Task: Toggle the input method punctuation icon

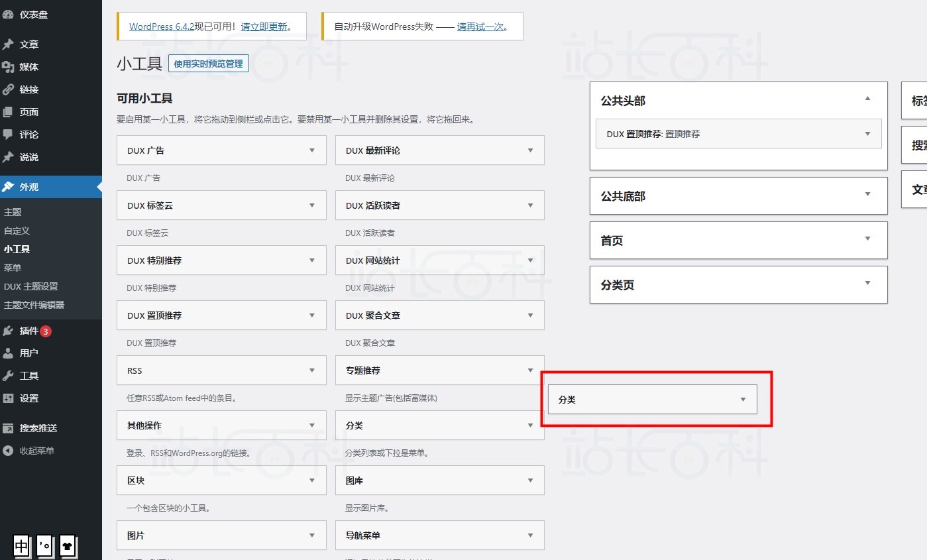Action: click(x=44, y=546)
